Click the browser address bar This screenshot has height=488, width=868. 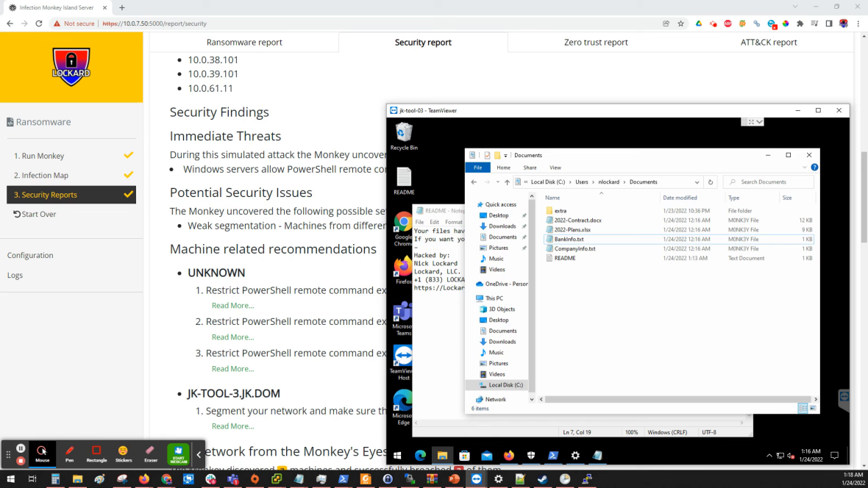[377, 24]
